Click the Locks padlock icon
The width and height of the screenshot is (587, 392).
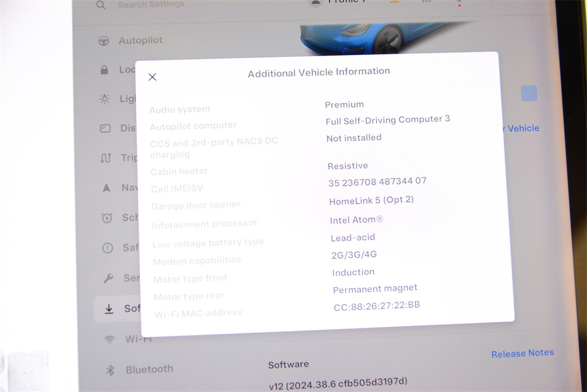tap(104, 70)
